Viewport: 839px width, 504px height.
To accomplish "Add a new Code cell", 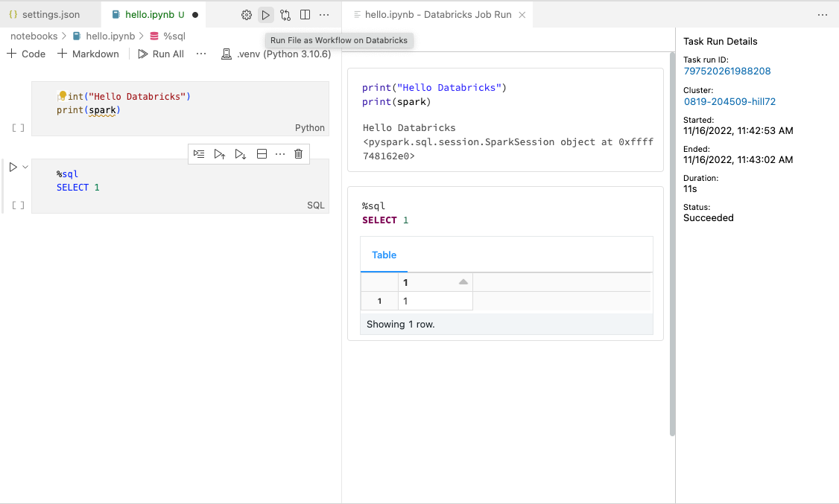I will [x=26, y=54].
